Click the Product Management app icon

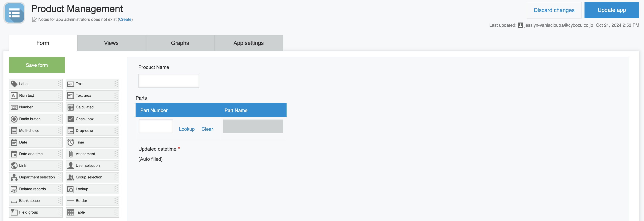pos(14,13)
